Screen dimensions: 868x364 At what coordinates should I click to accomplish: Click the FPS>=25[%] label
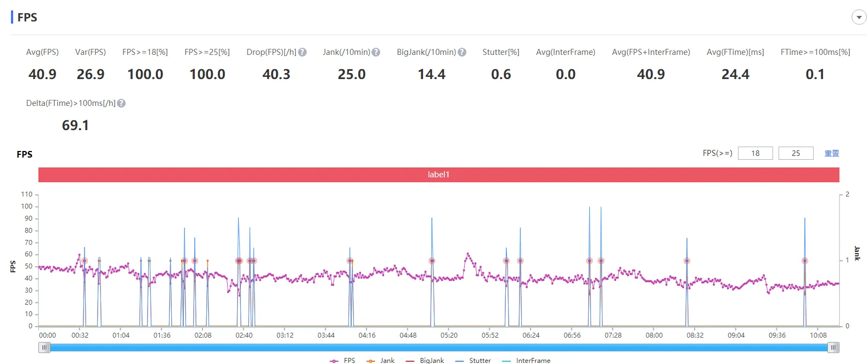[207, 52]
